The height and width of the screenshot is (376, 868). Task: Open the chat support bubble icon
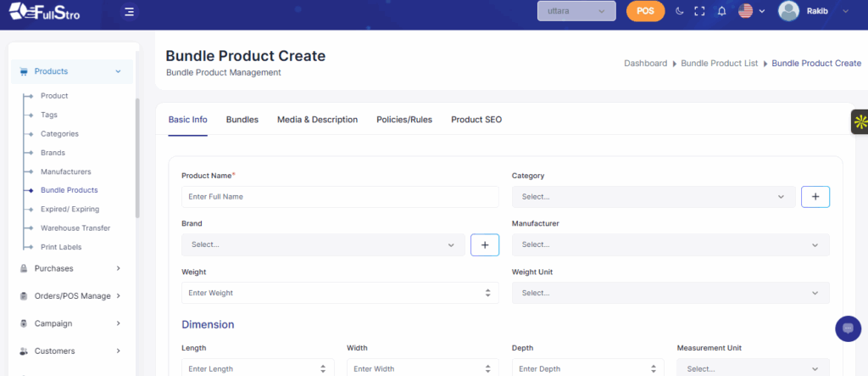click(x=848, y=328)
